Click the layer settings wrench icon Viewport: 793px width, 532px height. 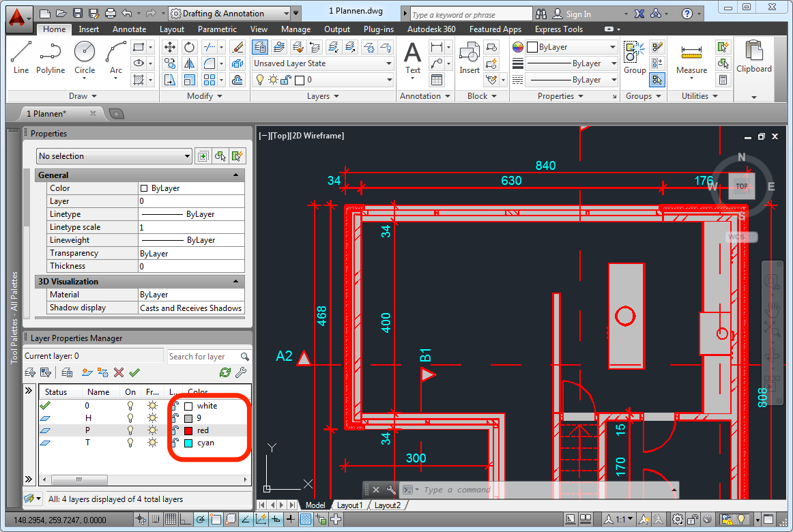[x=241, y=373]
